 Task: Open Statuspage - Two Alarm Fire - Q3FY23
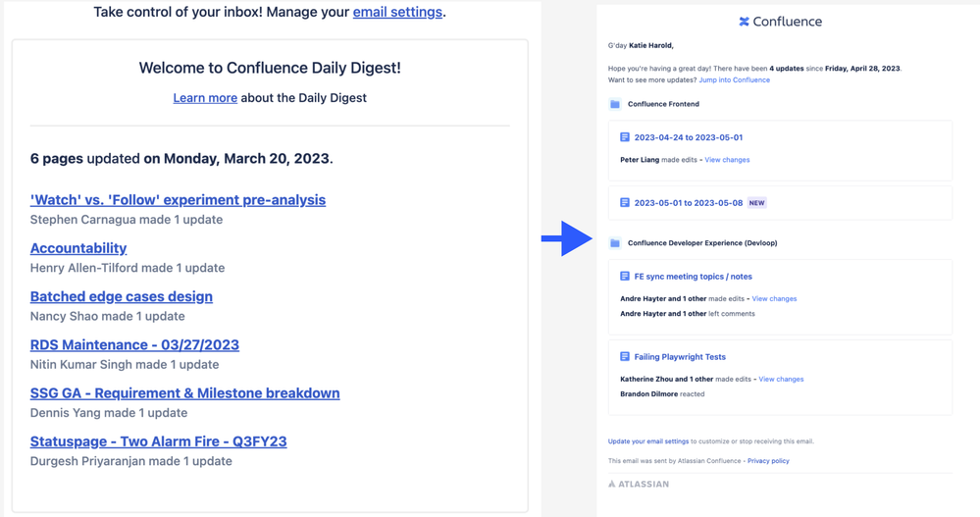[x=159, y=441]
